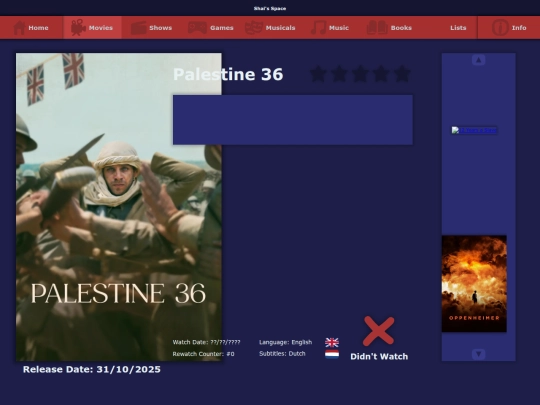Click the Release Date 31/10/2025 text
The image size is (540, 405).
coord(92,370)
